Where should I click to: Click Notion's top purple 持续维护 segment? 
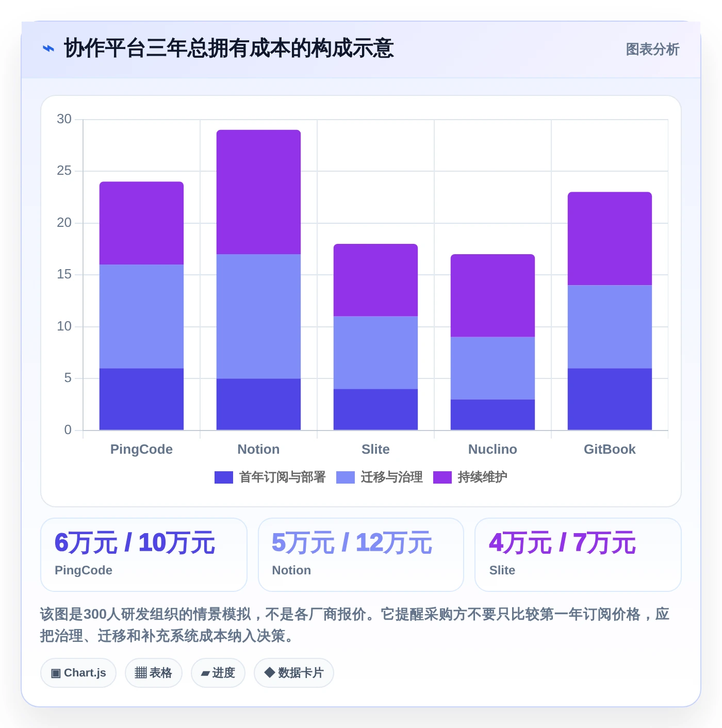click(258, 192)
